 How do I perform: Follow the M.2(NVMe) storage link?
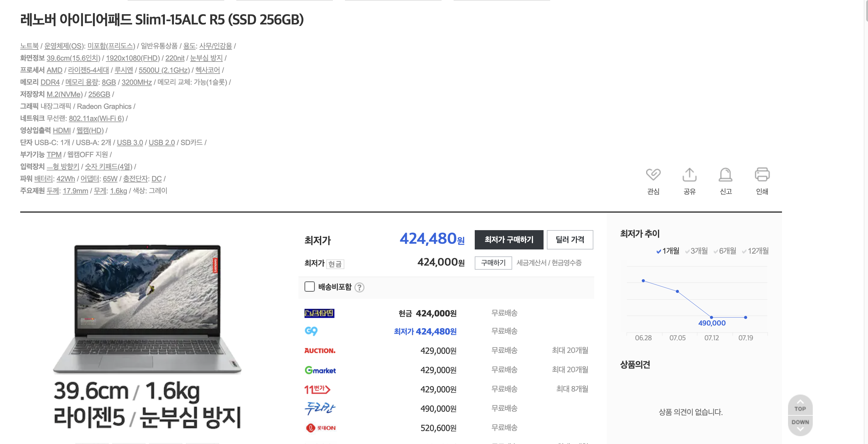coord(64,94)
